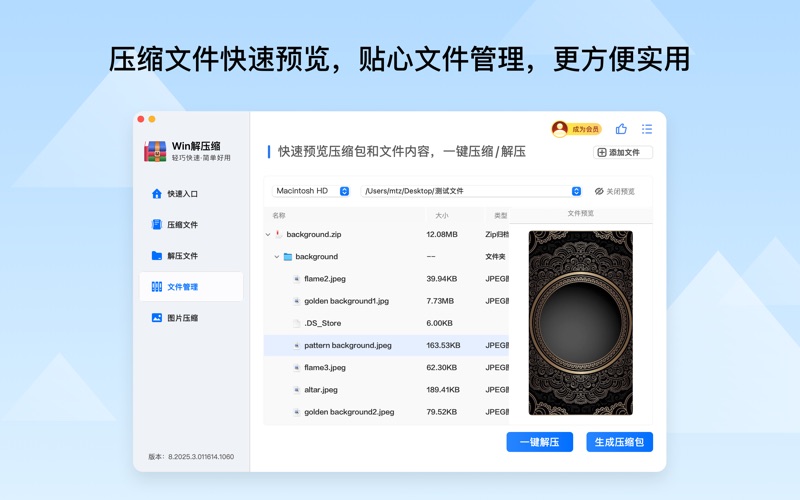Click the zip file icon of background.zip
Image resolution: width=800 pixels, height=500 pixels.
[x=278, y=234]
